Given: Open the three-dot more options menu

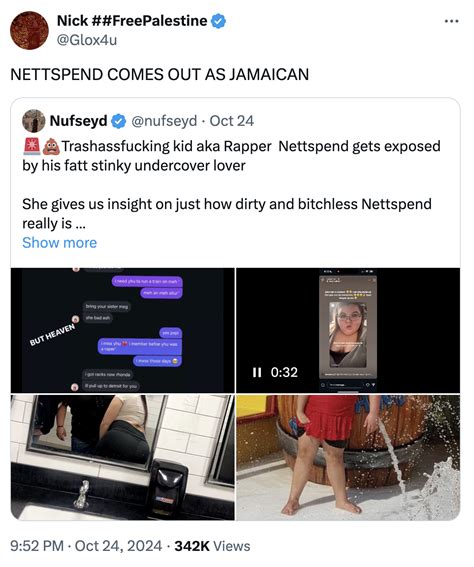Looking at the screenshot, I should click(452, 21).
